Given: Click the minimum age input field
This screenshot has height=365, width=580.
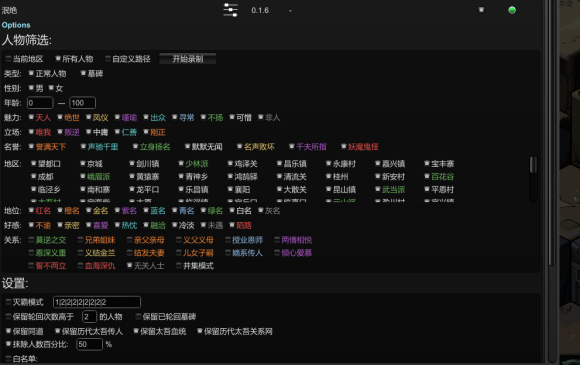Looking at the screenshot, I should point(40,103).
